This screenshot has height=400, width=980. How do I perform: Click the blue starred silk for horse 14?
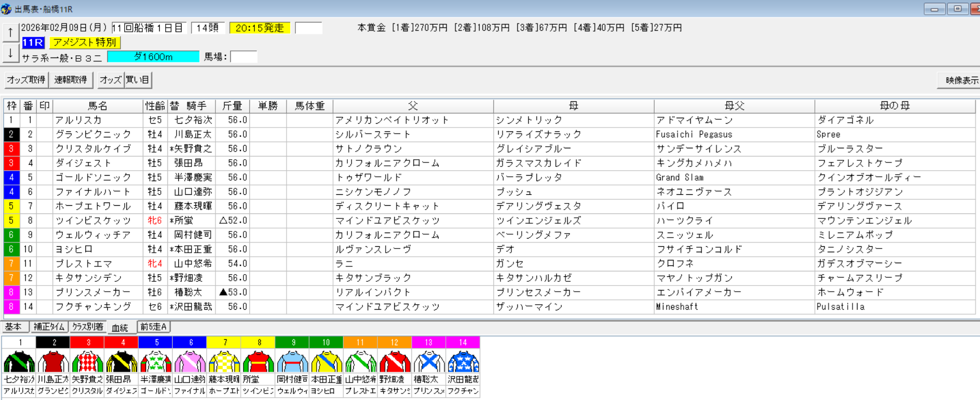463,362
